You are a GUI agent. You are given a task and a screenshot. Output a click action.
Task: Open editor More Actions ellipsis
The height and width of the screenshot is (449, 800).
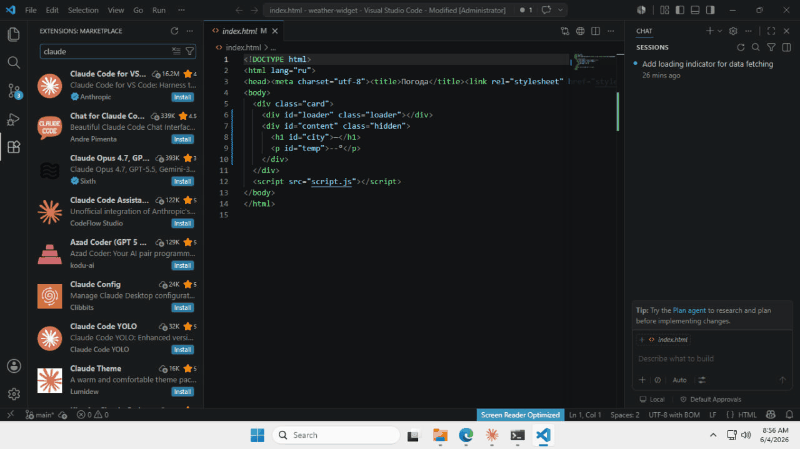click(x=611, y=31)
